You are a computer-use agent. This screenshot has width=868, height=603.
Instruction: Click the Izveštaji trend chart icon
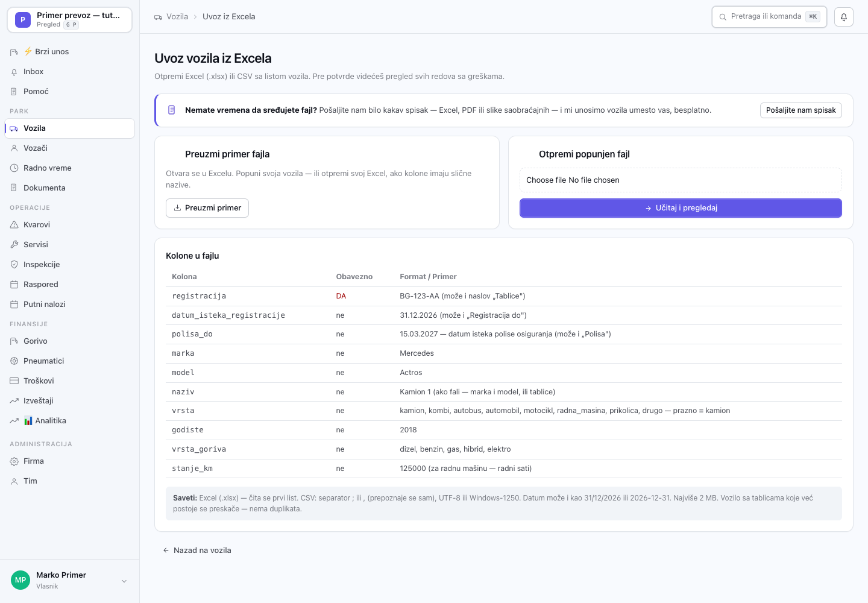(x=14, y=401)
